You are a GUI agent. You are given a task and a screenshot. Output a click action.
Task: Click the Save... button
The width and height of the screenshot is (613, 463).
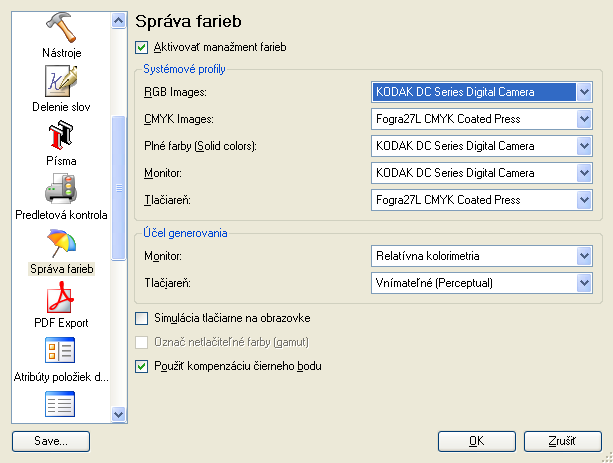point(51,441)
